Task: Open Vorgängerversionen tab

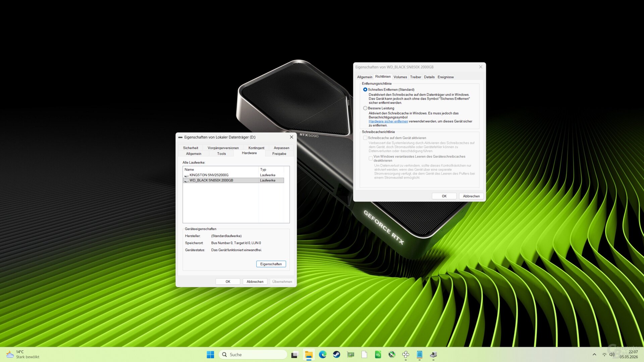Action: pos(223,148)
